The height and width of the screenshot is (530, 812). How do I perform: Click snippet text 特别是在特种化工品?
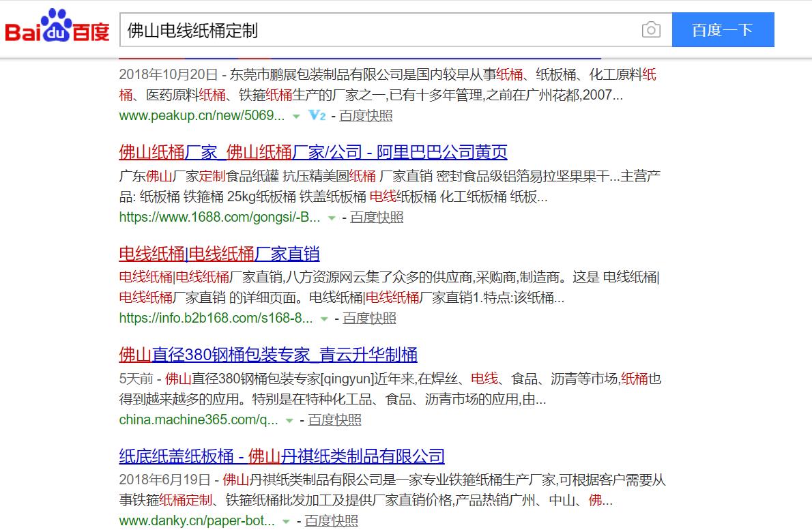tap(312, 399)
